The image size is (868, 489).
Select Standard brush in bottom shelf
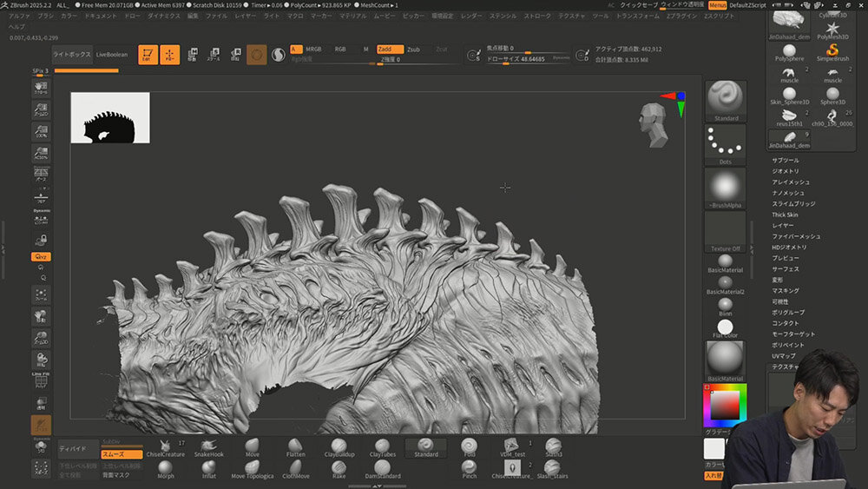(x=425, y=448)
